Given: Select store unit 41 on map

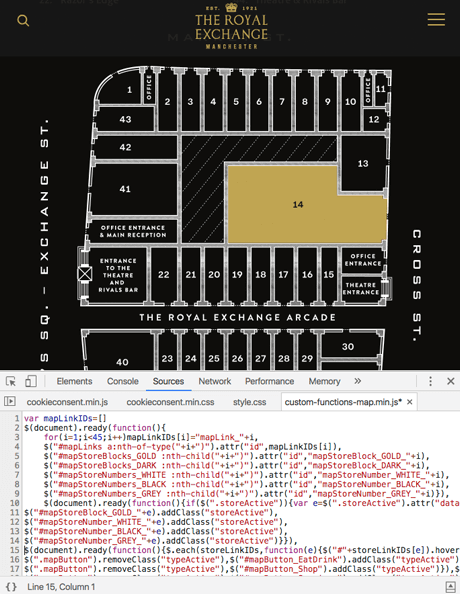Looking at the screenshot, I should 125,189.
